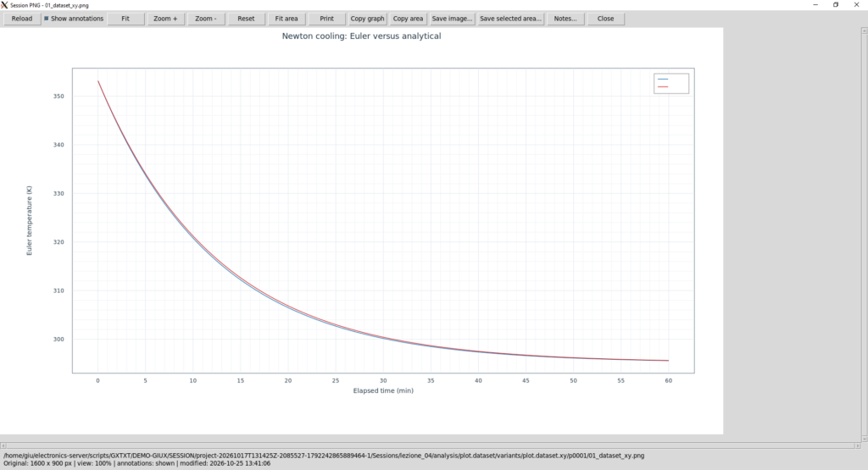Click the X application icon in title bar
The height and width of the screenshot is (470, 868).
(x=4, y=5)
